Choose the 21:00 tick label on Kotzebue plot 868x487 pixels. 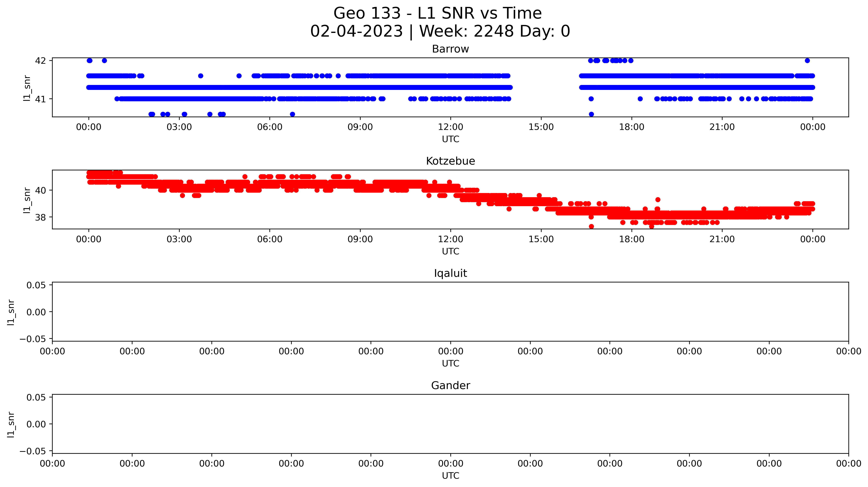point(722,239)
